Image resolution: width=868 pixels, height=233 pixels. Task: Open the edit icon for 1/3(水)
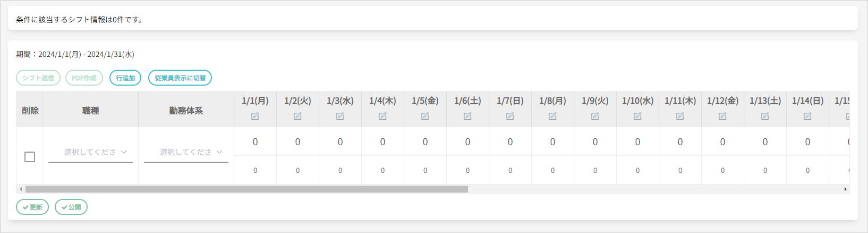click(340, 117)
